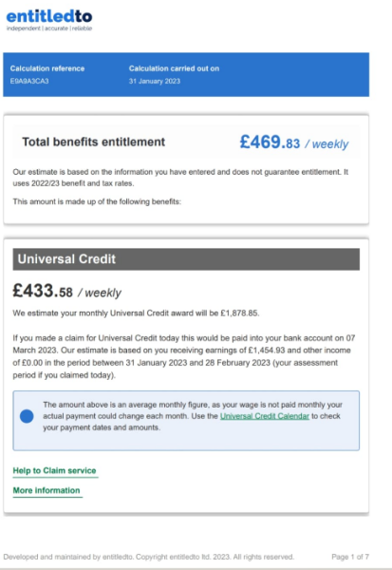Viewport: 392px width, 570px height.
Task: Click the 'made up of following benefits' line
Action: (97, 201)
